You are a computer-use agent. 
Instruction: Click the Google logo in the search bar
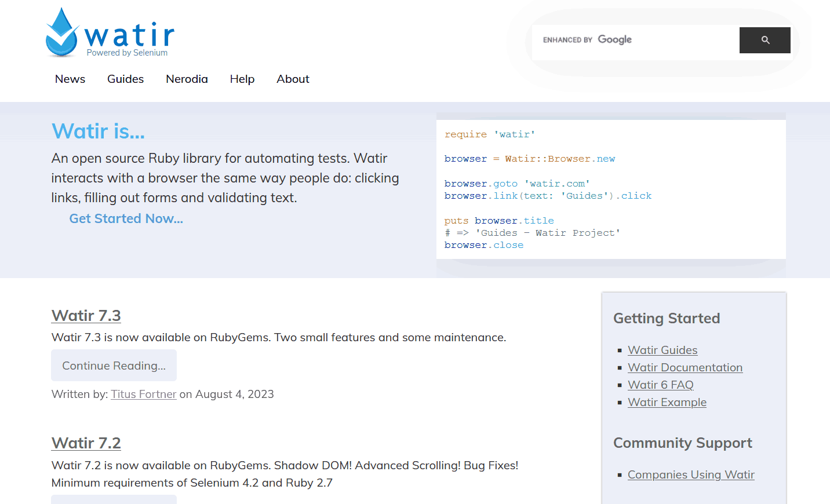pyautogui.click(x=614, y=39)
